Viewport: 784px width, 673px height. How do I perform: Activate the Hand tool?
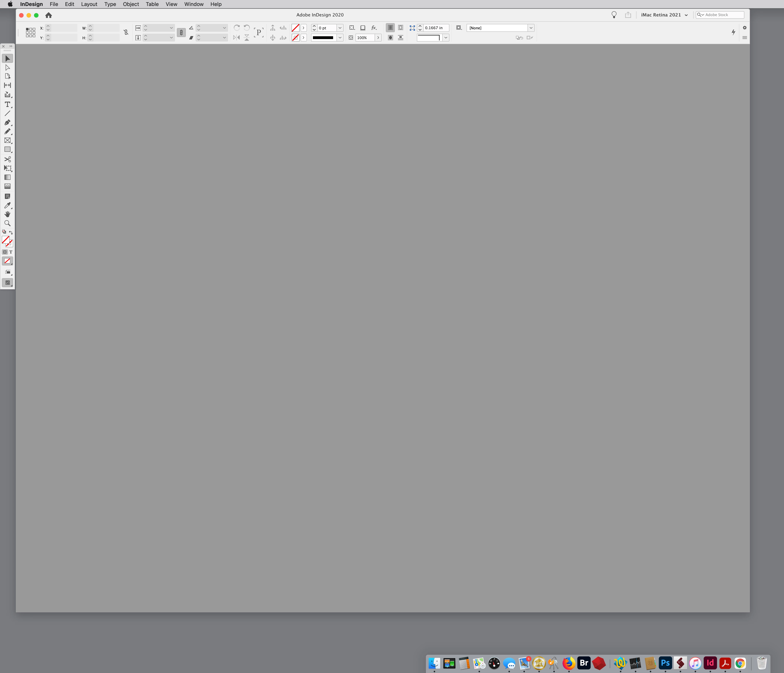[7, 214]
